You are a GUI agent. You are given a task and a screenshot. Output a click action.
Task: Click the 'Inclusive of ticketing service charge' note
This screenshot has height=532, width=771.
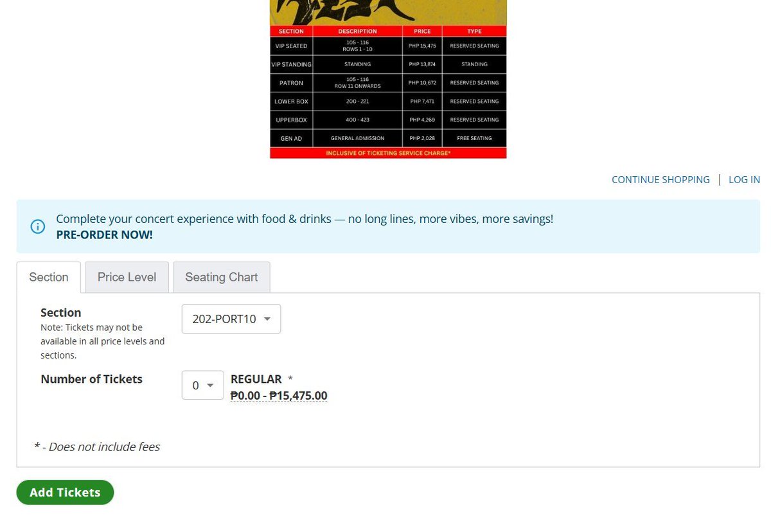388,153
